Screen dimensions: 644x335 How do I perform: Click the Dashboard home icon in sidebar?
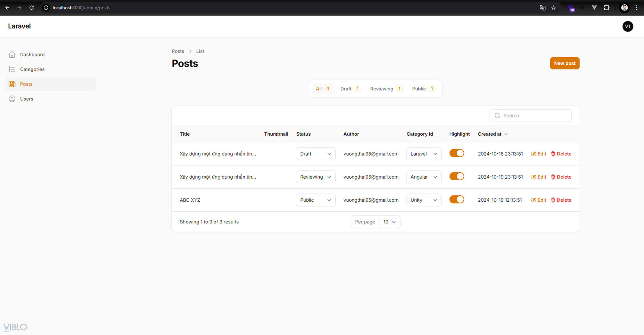pyautogui.click(x=12, y=55)
